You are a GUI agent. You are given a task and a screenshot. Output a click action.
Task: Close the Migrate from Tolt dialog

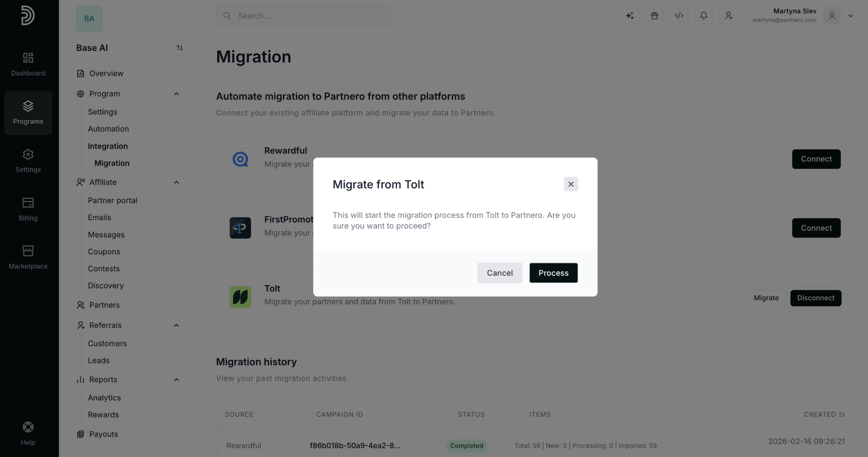point(571,184)
